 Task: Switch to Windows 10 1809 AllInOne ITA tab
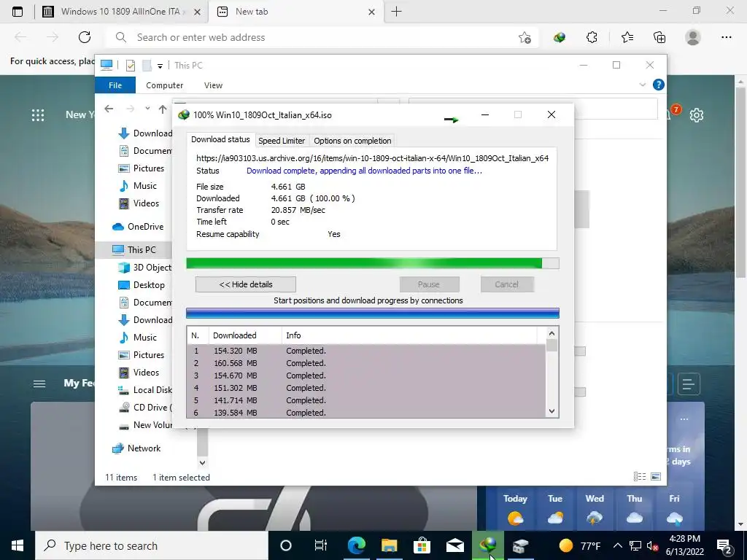pyautogui.click(x=121, y=12)
